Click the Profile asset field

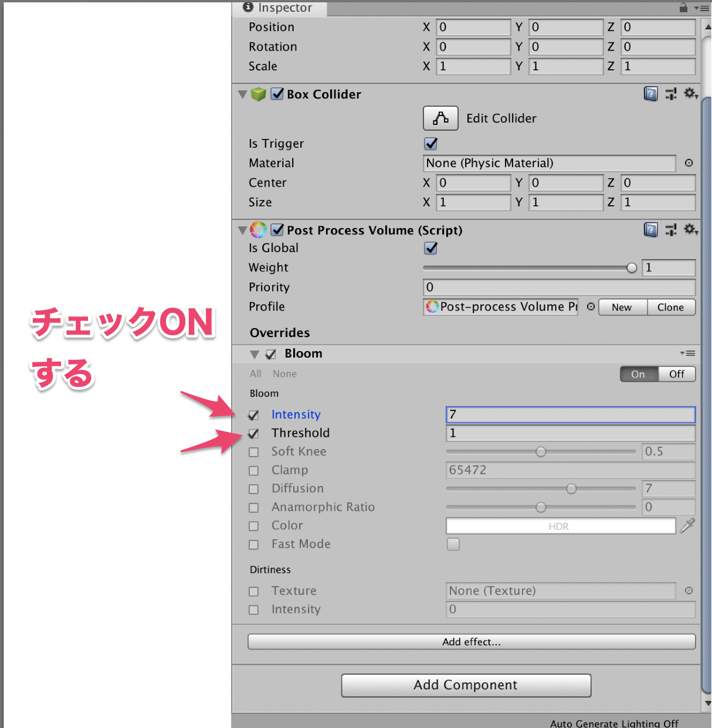tap(501, 307)
